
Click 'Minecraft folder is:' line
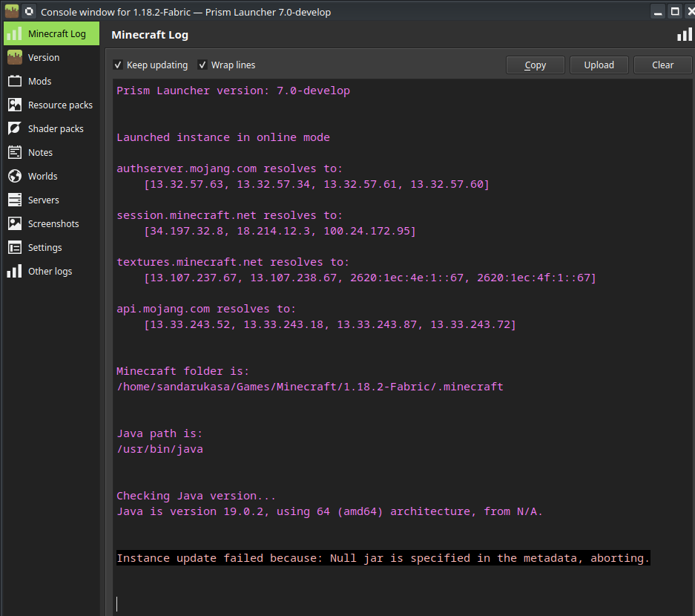point(182,371)
